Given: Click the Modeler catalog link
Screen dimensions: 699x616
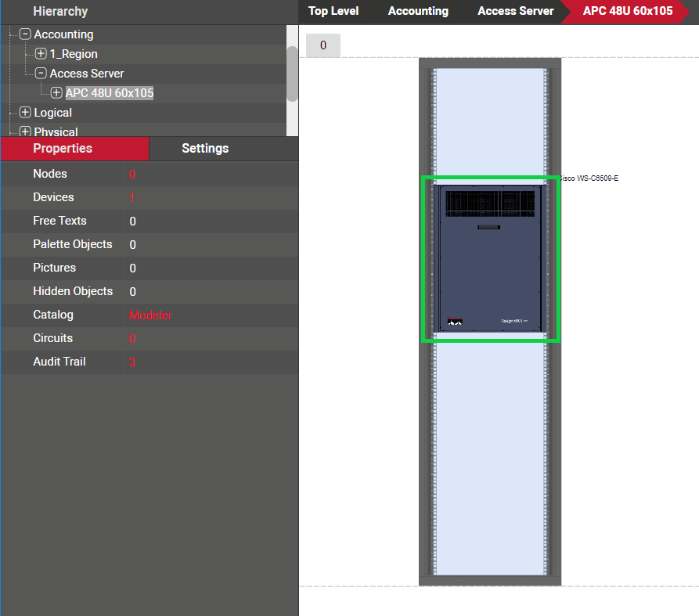Looking at the screenshot, I should [150, 315].
